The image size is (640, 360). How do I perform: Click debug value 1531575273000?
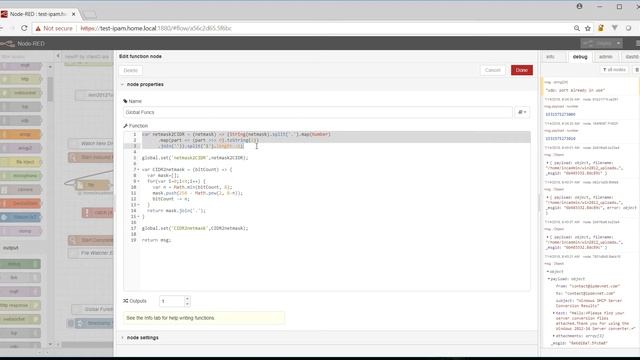coord(560,114)
